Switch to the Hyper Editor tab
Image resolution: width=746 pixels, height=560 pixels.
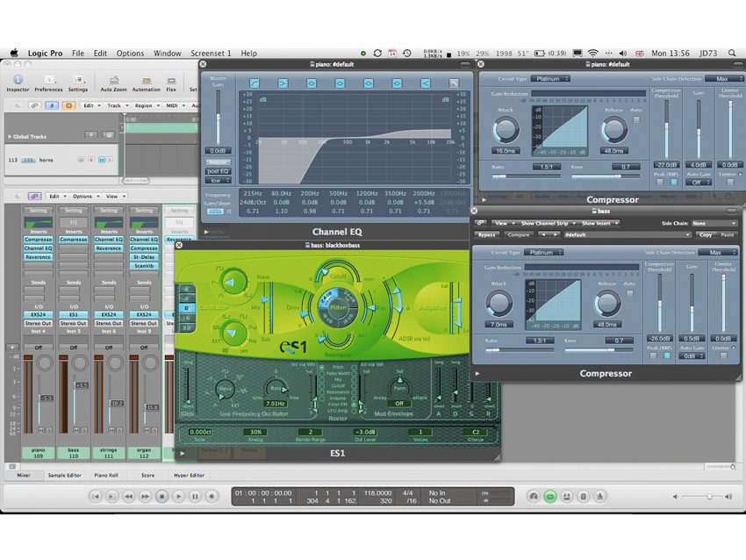tap(189, 475)
